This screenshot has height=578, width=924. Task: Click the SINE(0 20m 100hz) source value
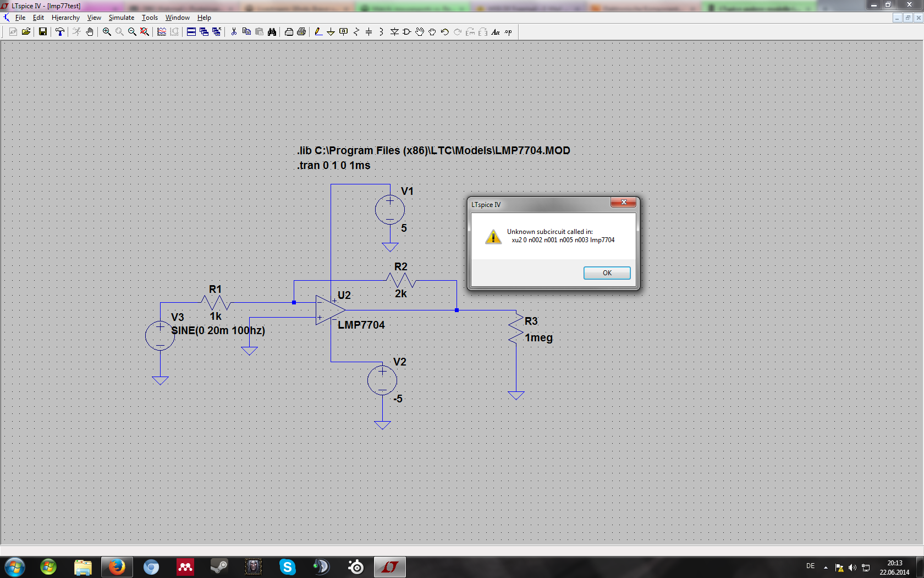click(218, 330)
